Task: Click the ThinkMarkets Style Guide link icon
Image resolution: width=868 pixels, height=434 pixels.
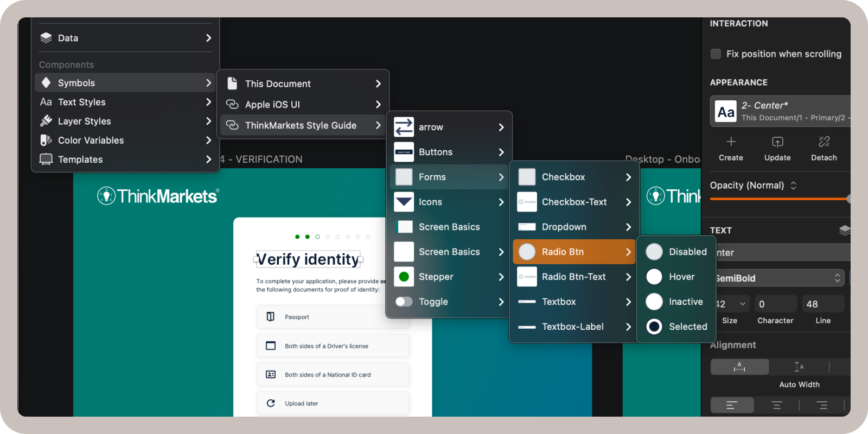Action: 232,125
